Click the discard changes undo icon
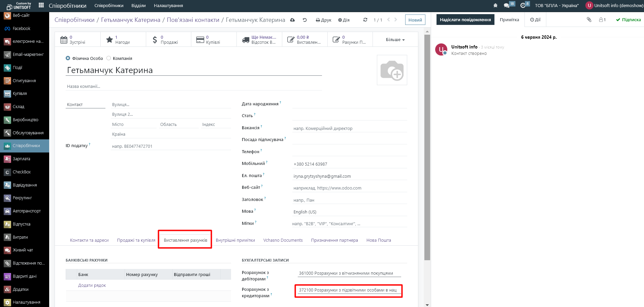This screenshot has width=644, height=307. coord(304,20)
